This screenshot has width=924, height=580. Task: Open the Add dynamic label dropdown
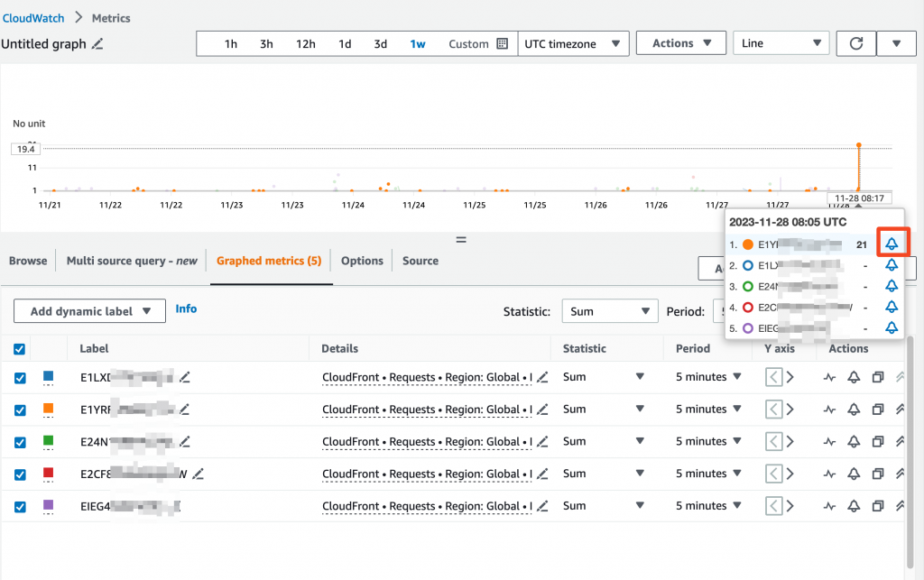89,311
